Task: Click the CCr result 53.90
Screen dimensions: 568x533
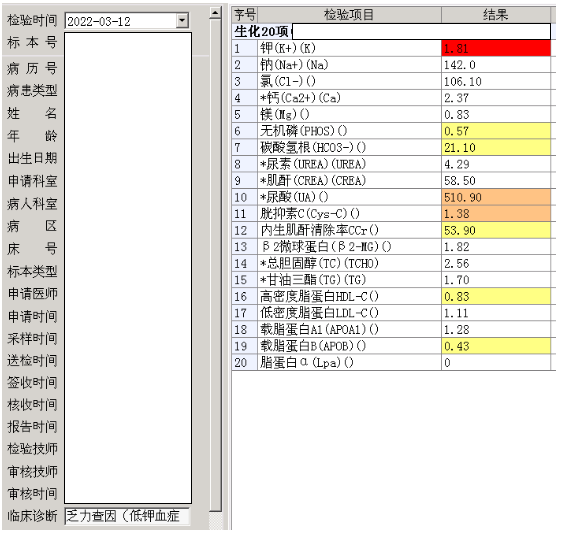Action: point(496,230)
